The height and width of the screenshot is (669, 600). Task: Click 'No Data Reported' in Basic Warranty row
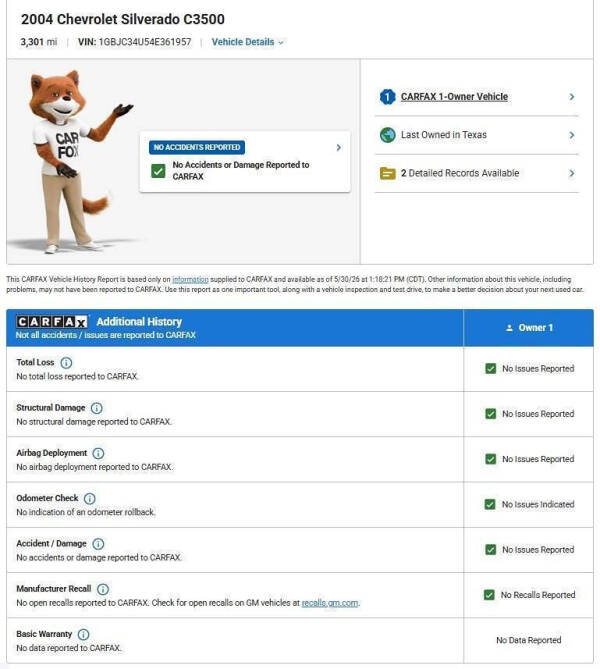tap(529, 640)
